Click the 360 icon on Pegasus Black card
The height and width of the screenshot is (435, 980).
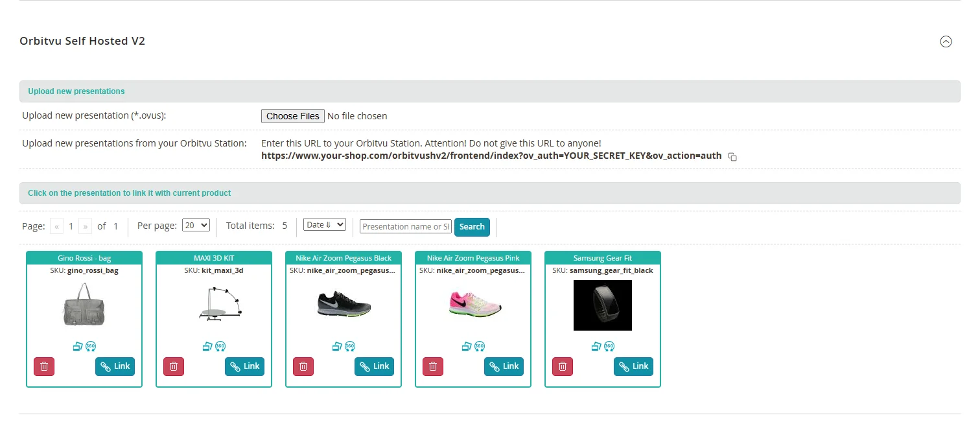tap(350, 346)
